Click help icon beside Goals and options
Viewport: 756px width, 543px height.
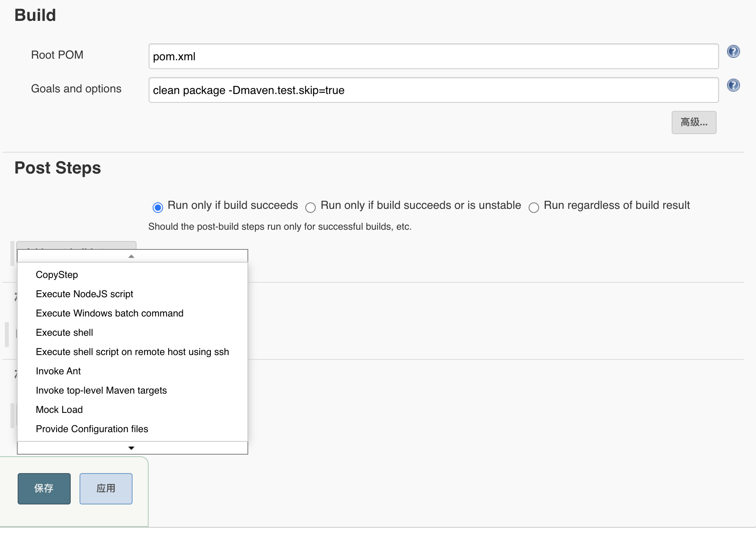[733, 86]
